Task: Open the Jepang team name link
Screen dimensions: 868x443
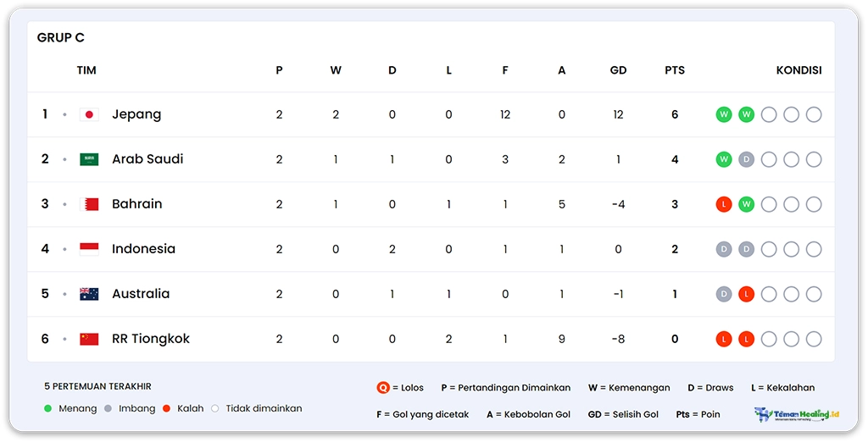Action: point(136,114)
